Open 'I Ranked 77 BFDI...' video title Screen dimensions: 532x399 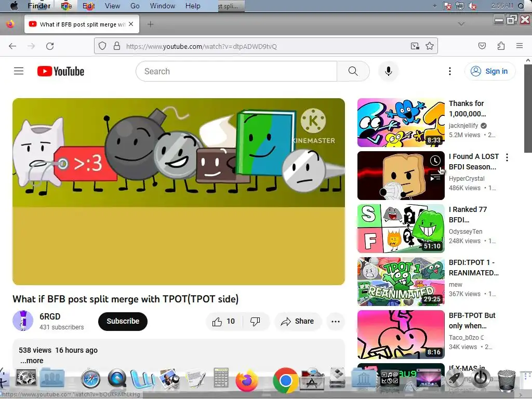(x=468, y=215)
